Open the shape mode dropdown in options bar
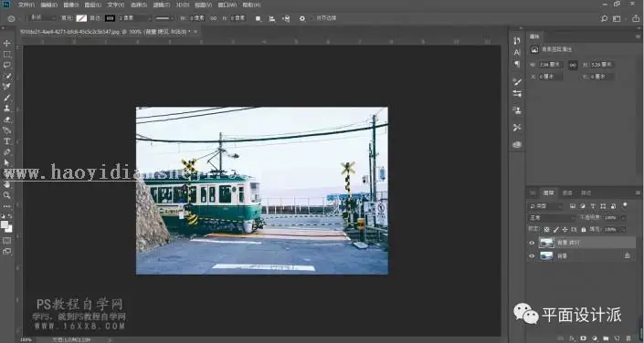Image resolution: width=644 pixels, height=343 pixels. [x=43, y=18]
